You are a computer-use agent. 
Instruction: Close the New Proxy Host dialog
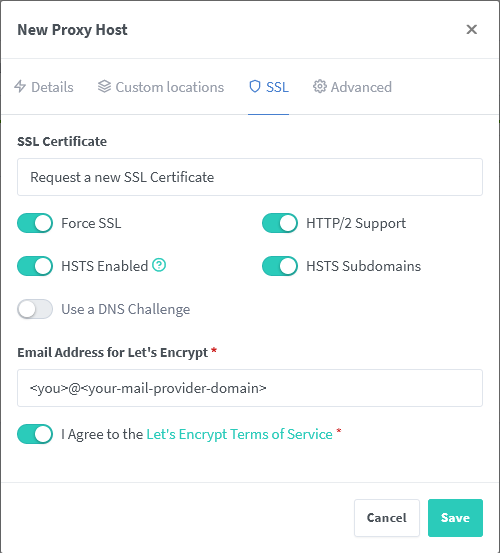pos(471,30)
